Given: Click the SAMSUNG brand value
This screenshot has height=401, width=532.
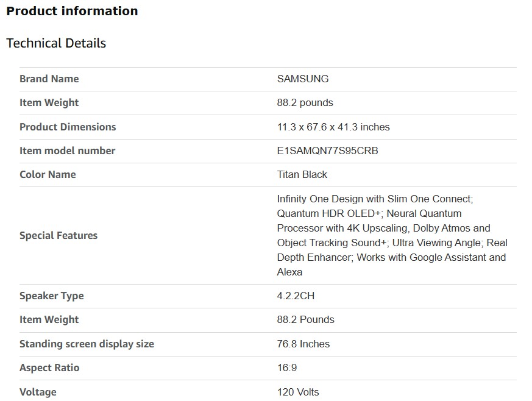Looking at the screenshot, I should coord(302,79).
